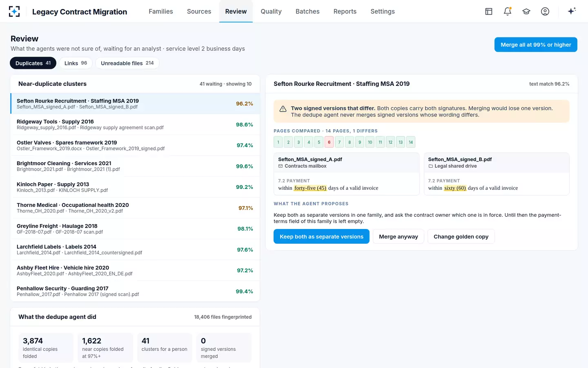
Task: Select Brightmoor Cleaning · Services 2021 cluster
Action: (x=135, y=166)
